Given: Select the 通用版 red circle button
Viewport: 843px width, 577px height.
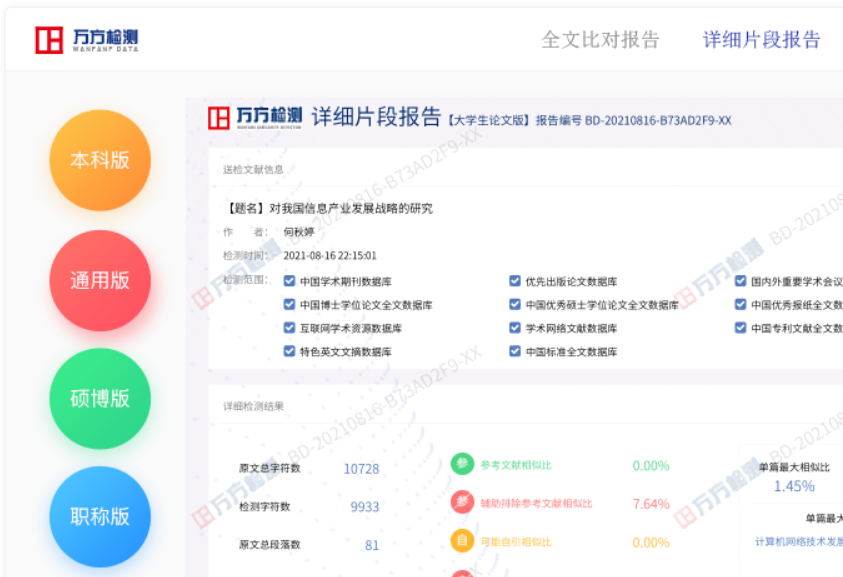Looking at the screenshot, I should (x=100, y=281).
